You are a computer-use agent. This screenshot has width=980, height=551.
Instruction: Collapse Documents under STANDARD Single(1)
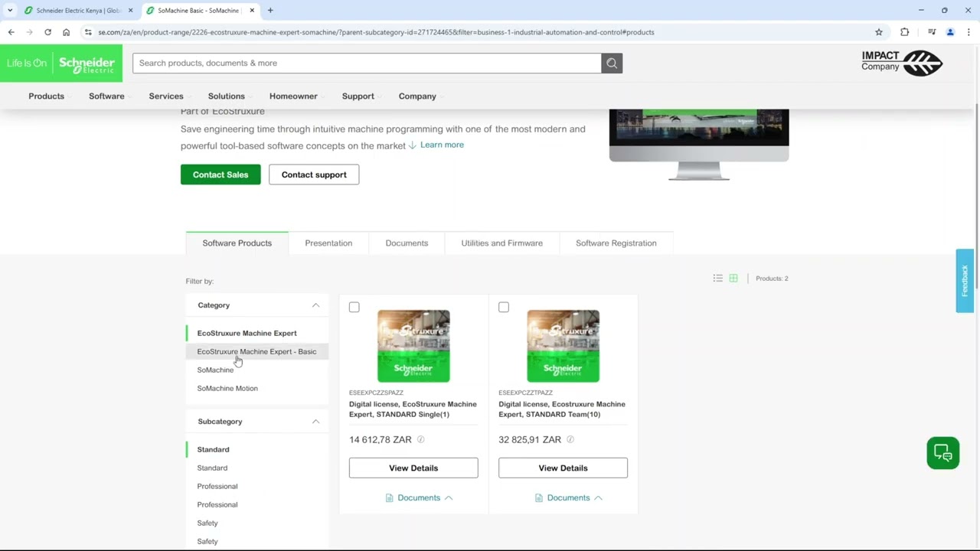click(x=419, y=497)
